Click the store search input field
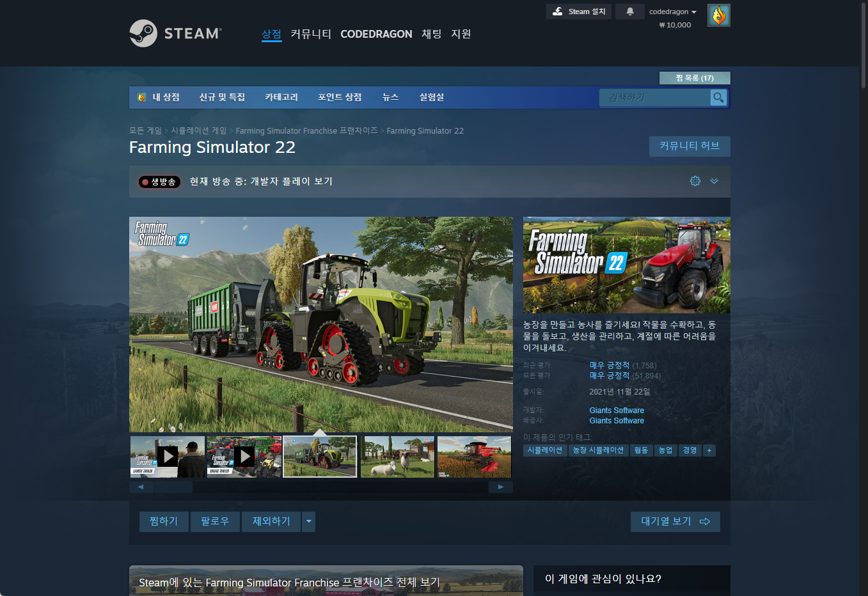The height and width of the screenshot is (596, 868). (655, 97)
